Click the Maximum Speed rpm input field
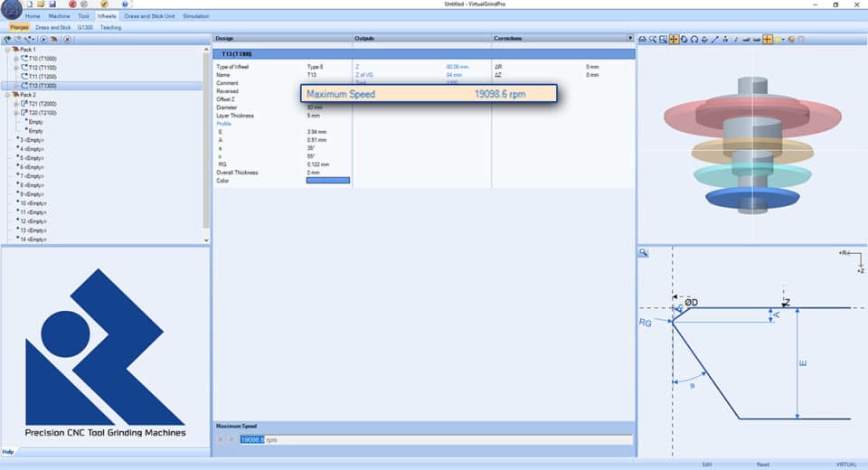 pos(436,439)
